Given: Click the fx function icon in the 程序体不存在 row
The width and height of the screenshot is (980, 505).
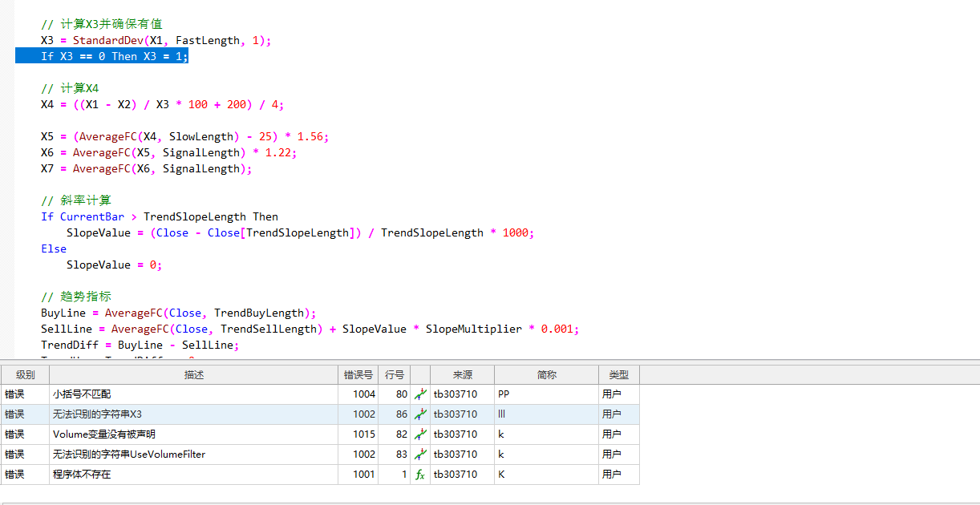Looking at the screenshot, I should [420, 475].
